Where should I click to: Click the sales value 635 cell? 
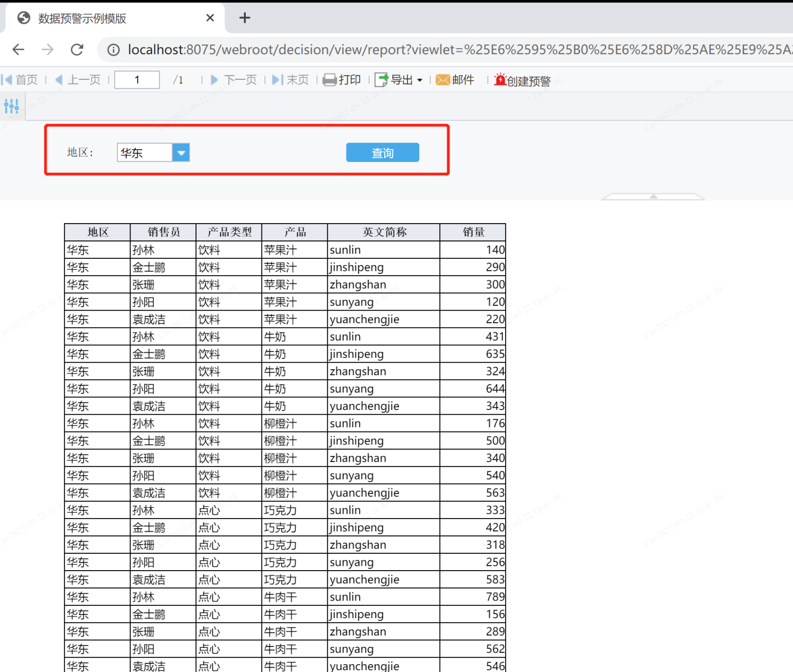pos(473,354)
